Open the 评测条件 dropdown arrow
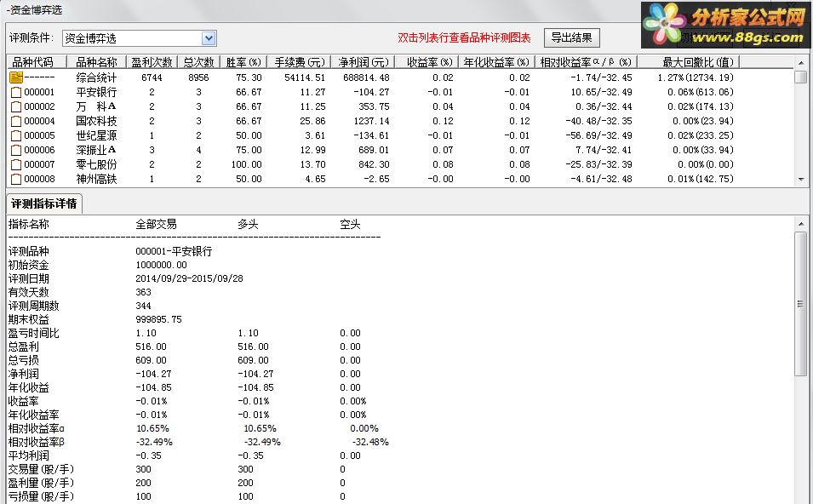Image resolution: width=813 pixels, height=504 pixels. (209, 38)
